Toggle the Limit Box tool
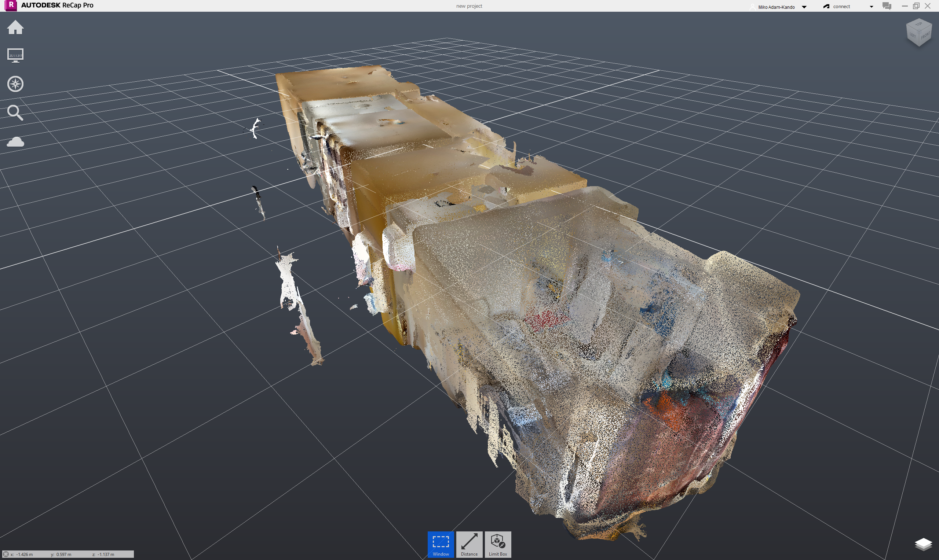The width and height of the screenshot is (939, 560). pyautogui.click(x=498, y=544)
